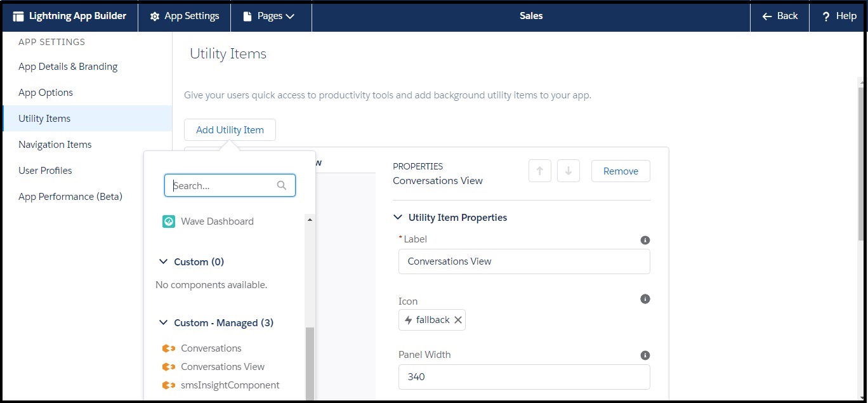
Task: Open the Pages dropdown menu
Action: pyautogui.click(x=270, y=17)
